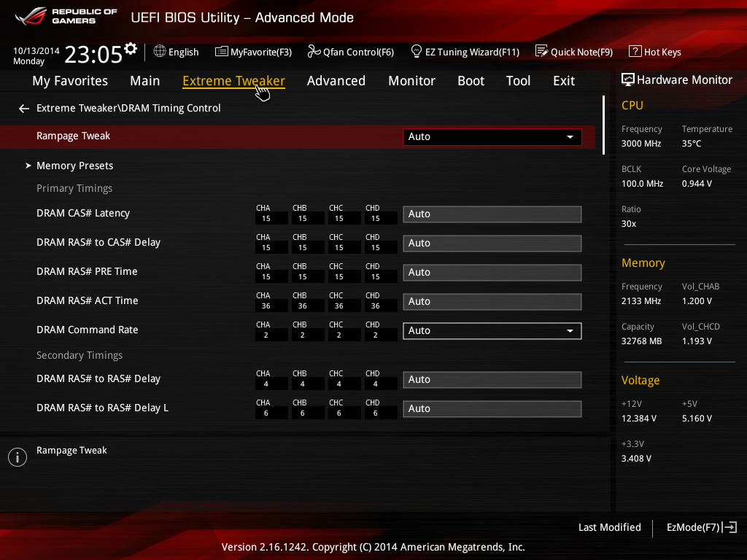Click the Primary Timings heading

click(74, 188)
